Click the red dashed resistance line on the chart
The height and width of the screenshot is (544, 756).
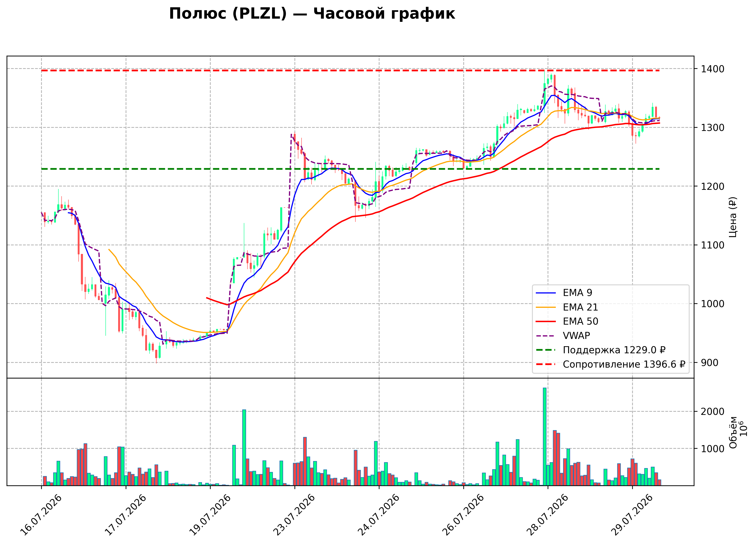coord(350,71)
